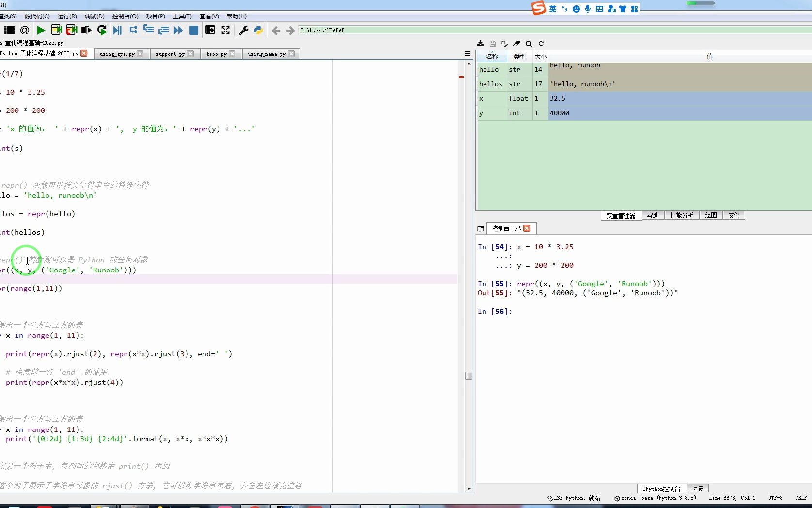Open the 项目(P) menu

[156, 16]
